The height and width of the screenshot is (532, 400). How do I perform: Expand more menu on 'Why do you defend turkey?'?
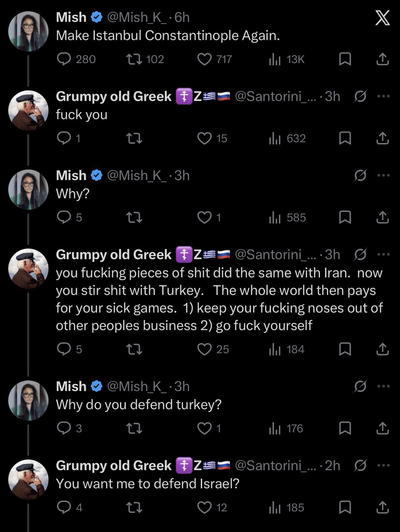click(383, 386)
